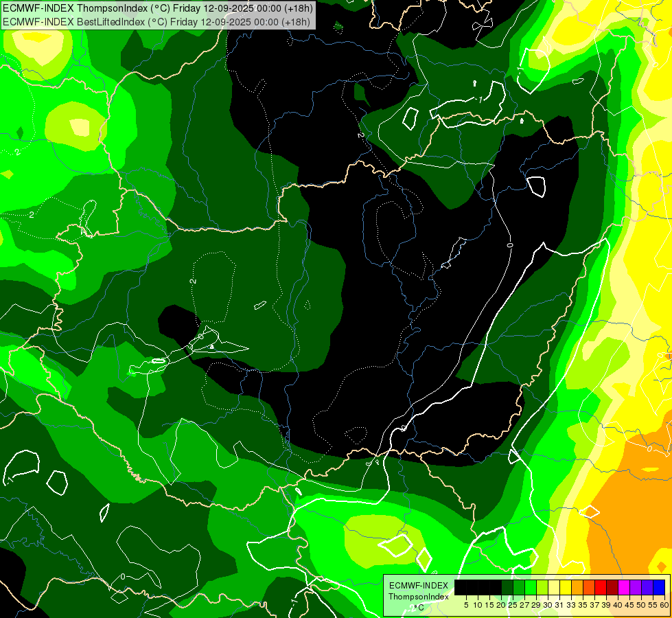Click the legend tick value 35
672x618 pixels.
[583, 605]
